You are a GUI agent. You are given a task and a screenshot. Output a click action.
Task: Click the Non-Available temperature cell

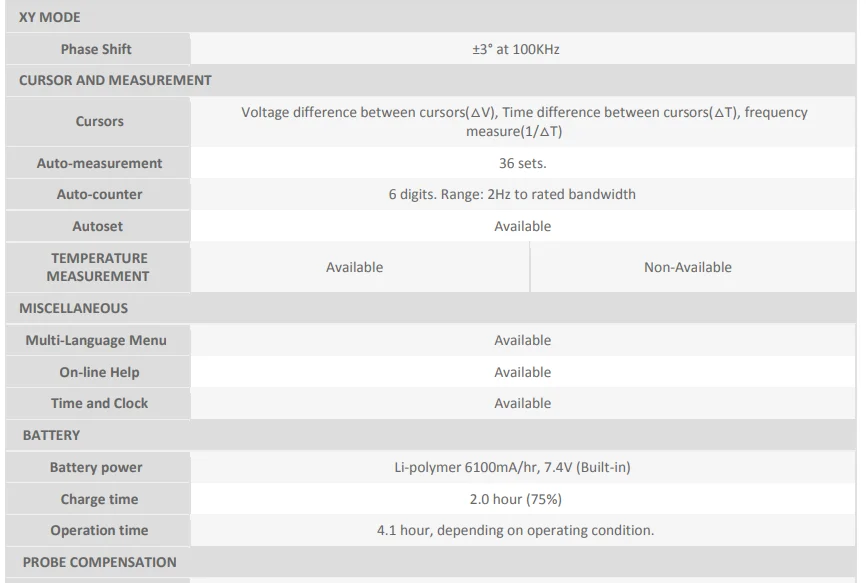pyautogui.click(x=687, y=267)
